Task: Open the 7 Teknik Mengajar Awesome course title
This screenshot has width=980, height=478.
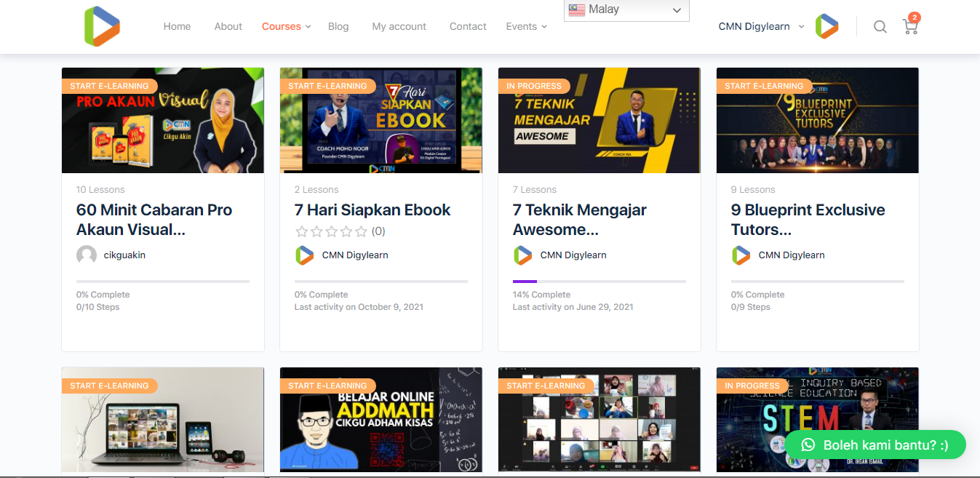Action: coord(579,220)
